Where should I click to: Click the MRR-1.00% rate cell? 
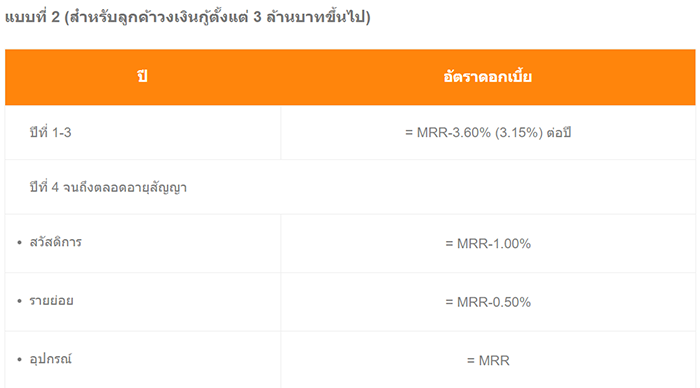tap(488, 244)
